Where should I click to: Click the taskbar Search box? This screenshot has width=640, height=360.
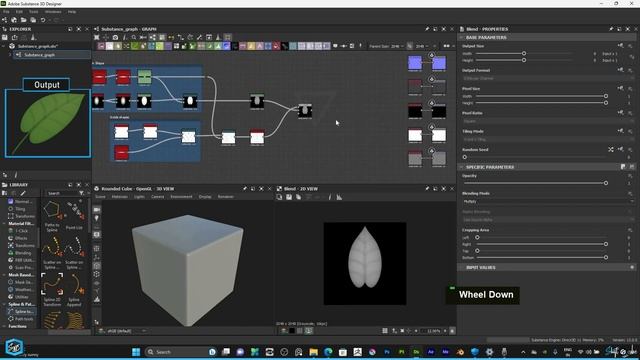click(x=181, y=352)
